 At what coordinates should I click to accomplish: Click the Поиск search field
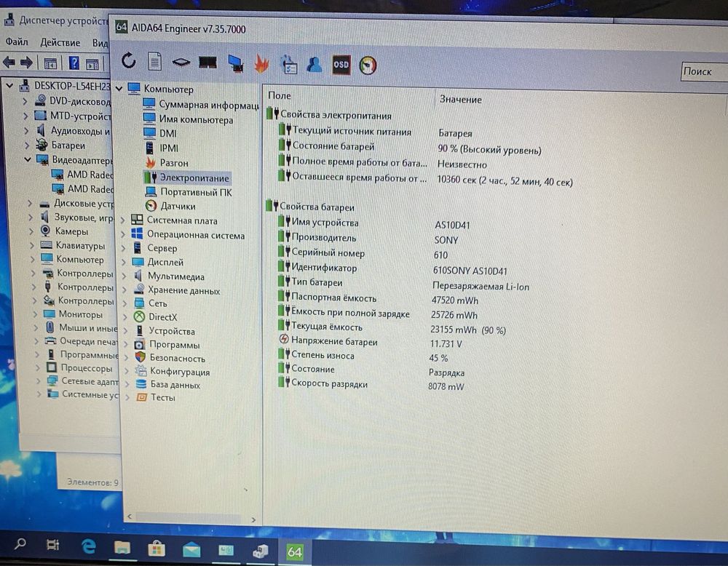pyautogui.click(x=704, y=71)
